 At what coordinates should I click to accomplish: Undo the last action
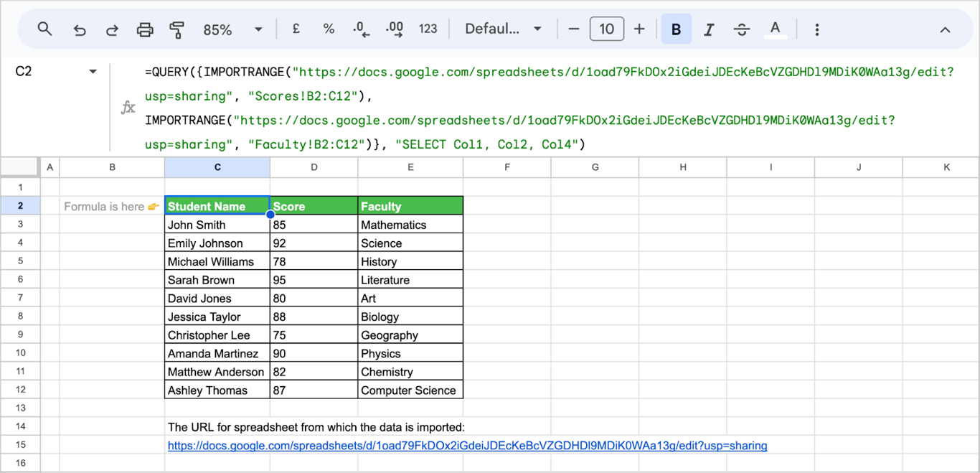click(80, 29)
